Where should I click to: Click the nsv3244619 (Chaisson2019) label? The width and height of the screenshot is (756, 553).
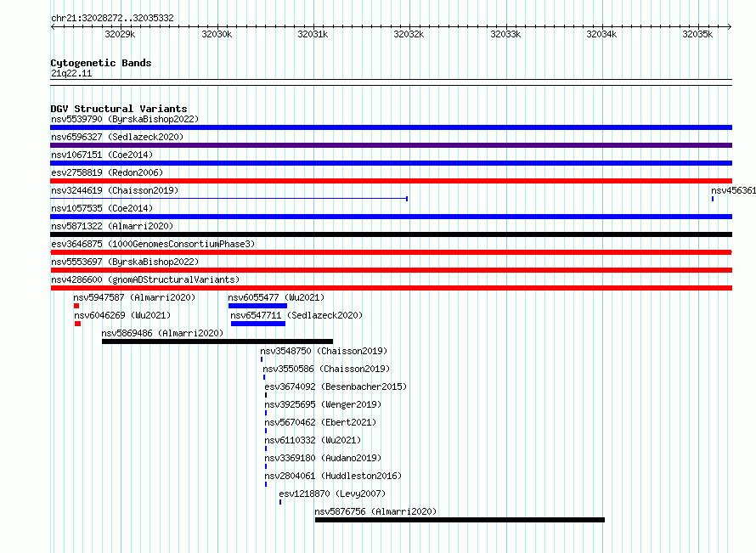[x=115, y=190]
